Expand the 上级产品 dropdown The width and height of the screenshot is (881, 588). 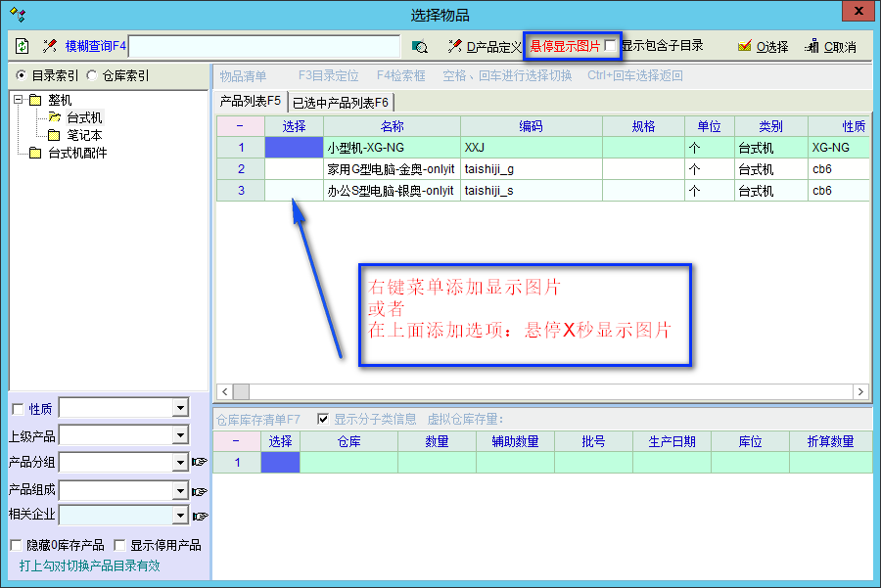click(x=180, y=435)
